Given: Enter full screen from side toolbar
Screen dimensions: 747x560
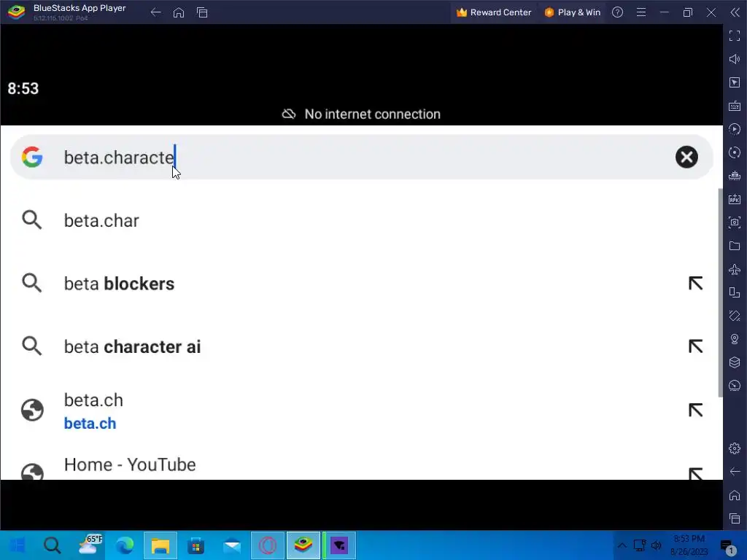Looking at the screenshot, I should pyautogui.click(x=735, y=36).
